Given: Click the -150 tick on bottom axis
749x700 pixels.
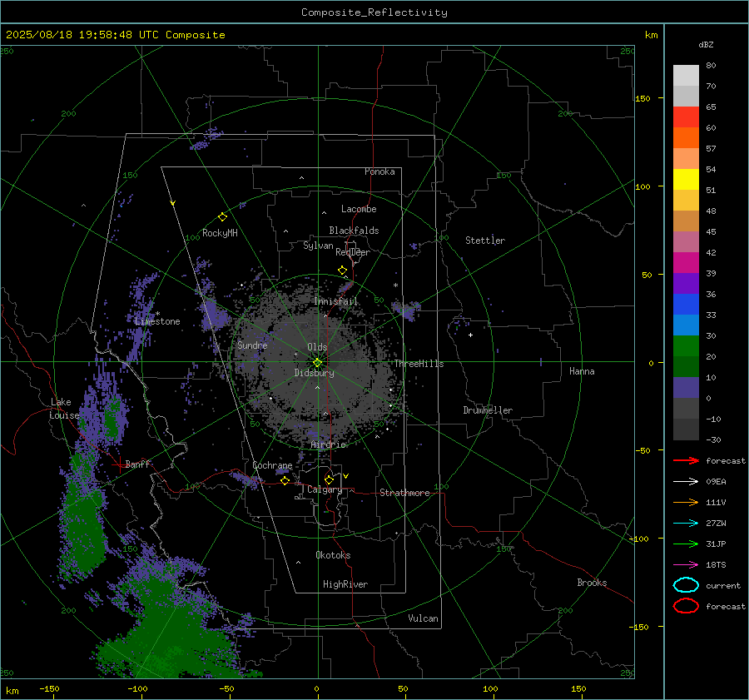Looking at the screenshot, I should (x=49, y=688).
